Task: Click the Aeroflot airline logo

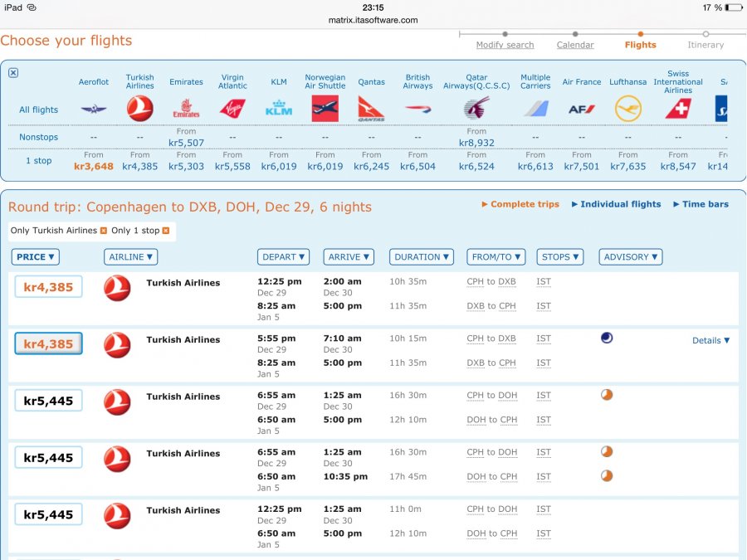Action: tap(94, 109)
